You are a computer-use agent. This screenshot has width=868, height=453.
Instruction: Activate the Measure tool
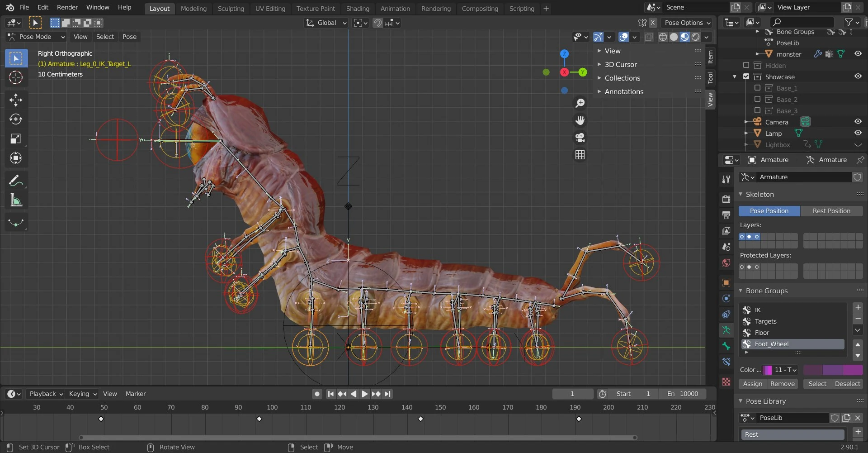coord(16,200)
